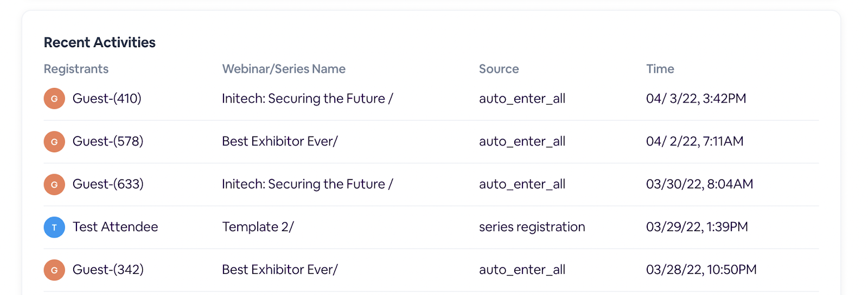This screenshot has width=868, height=295.
Task: Click the Guest-(342) avatar icon
Action: point(54,270)
